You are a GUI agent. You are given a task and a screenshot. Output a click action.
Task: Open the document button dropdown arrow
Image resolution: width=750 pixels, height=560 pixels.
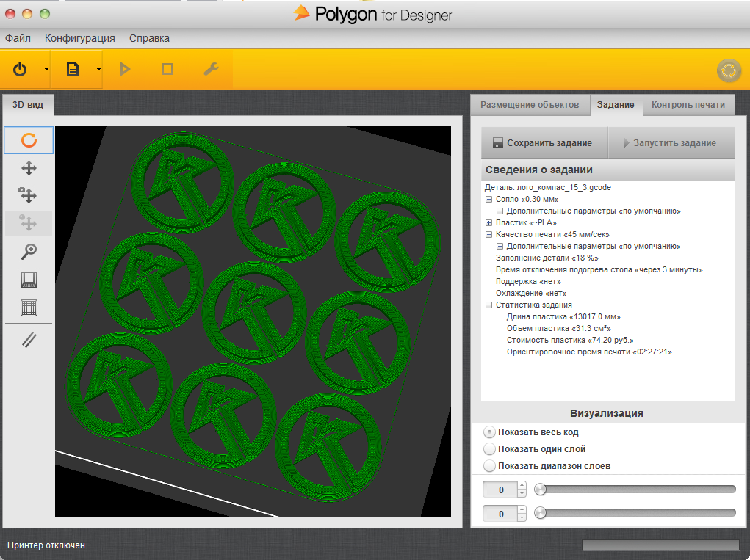click(x=98, y=70)
